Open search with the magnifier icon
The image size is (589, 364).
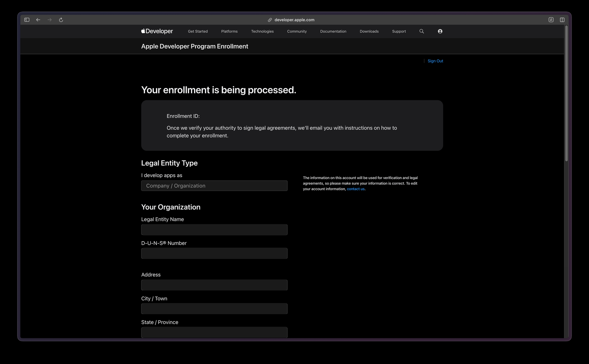click(x=422, y=31)
